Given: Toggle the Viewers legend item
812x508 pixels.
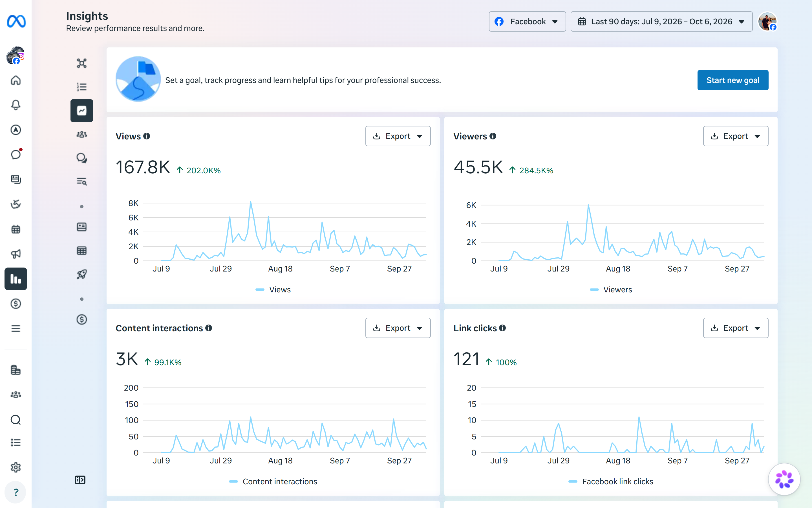Looking at the screenshot, I should pos(611,290).
